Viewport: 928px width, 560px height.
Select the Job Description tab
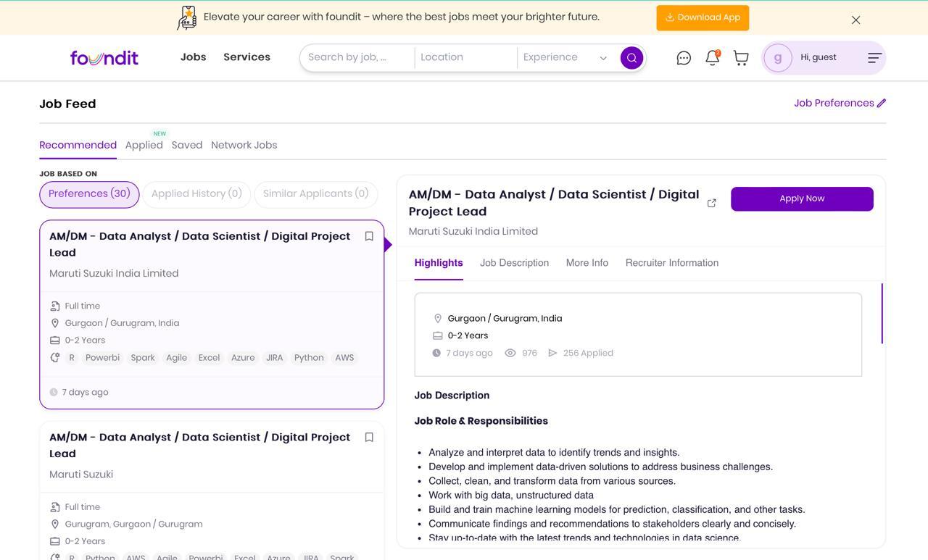514,263
